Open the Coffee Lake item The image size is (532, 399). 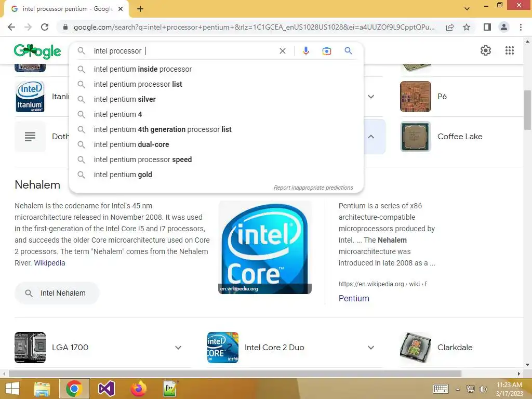tap(460, 137)
